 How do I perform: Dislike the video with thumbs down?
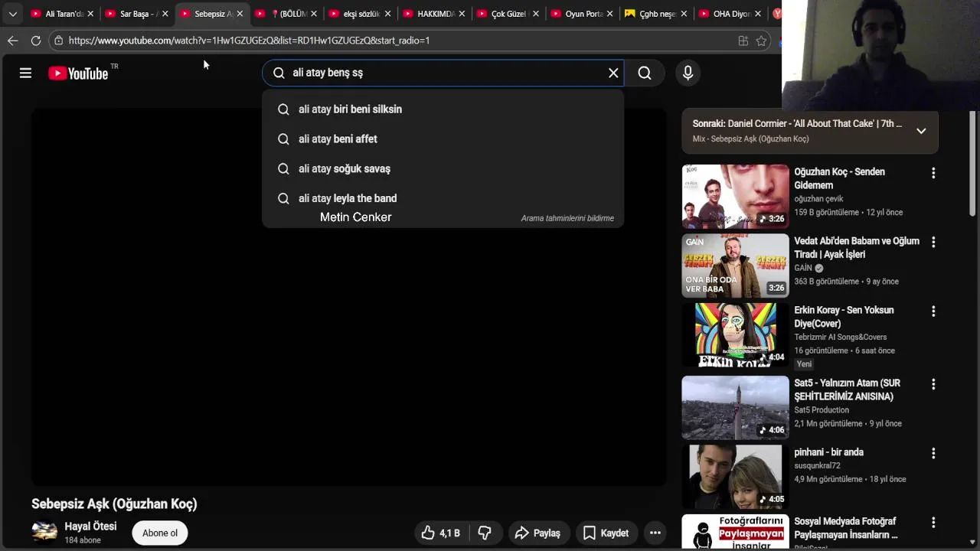pos(485,533)
